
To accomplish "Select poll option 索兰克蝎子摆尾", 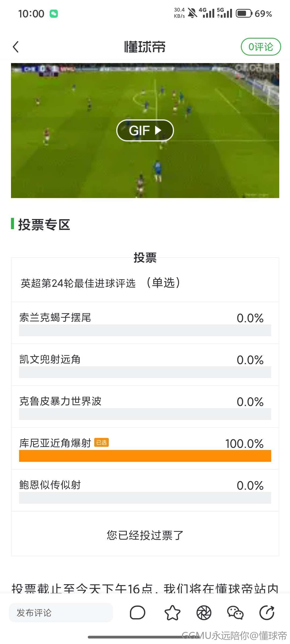I will [x=145, y=323].
